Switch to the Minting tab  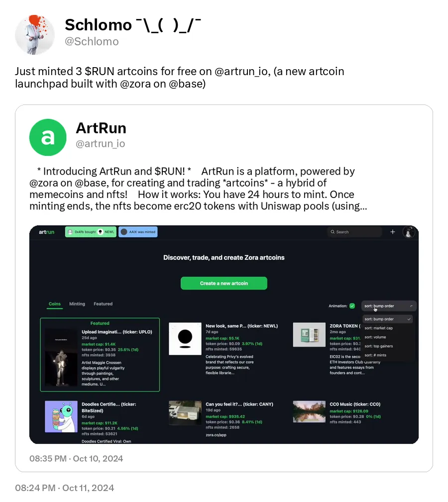tap(77, 304)
